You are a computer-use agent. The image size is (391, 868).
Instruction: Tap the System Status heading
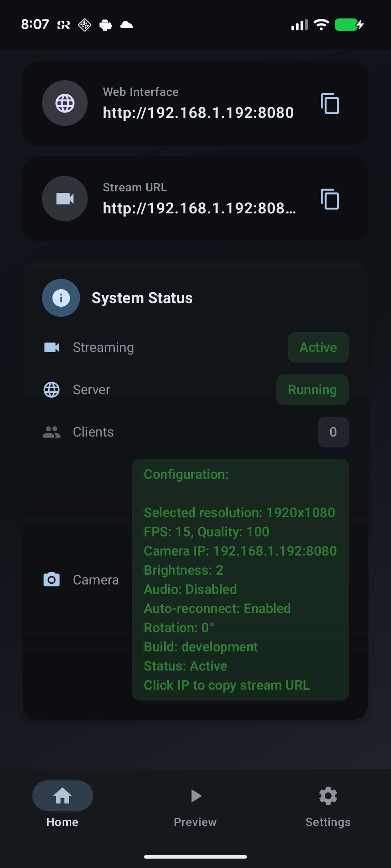click(142, 298)
